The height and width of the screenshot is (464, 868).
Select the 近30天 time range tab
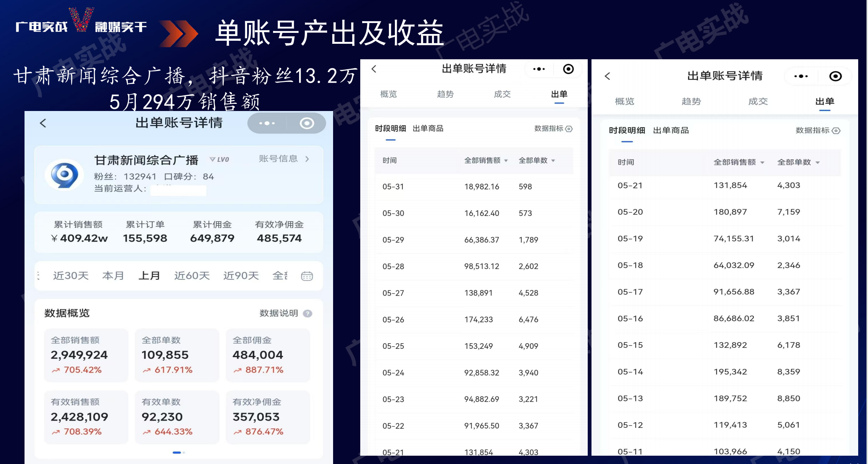(x=71, y=276)
